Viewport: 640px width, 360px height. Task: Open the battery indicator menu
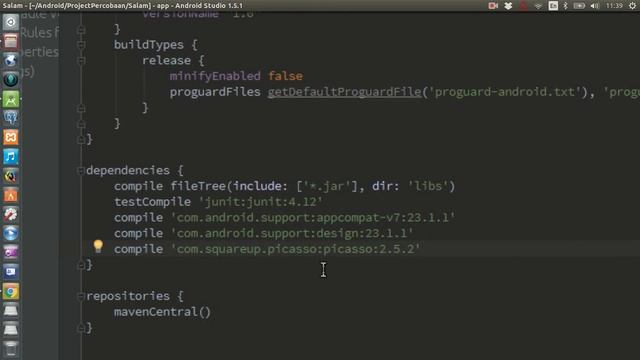coord(579,6)
